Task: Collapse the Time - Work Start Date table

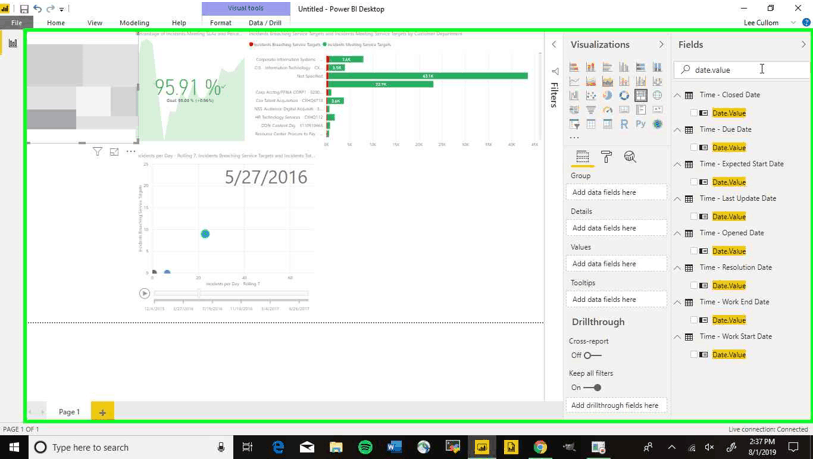Action: [x=677, y=337]
